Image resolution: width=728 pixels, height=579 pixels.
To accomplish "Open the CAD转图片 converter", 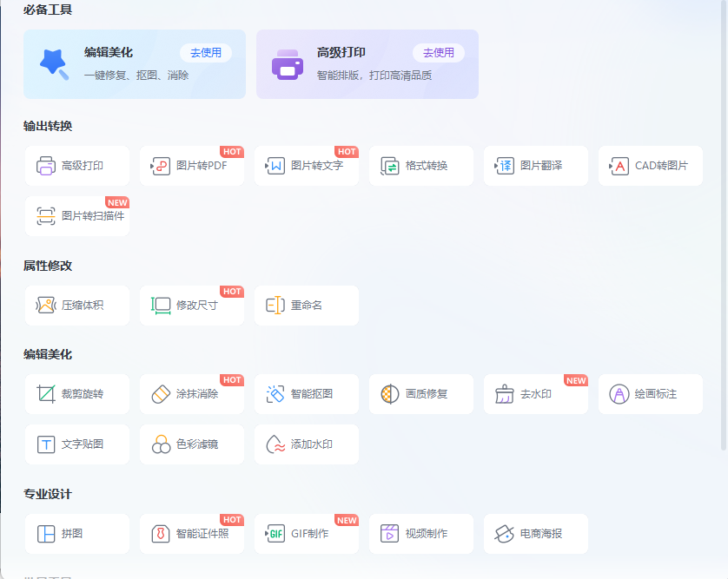I will [650, 165].
